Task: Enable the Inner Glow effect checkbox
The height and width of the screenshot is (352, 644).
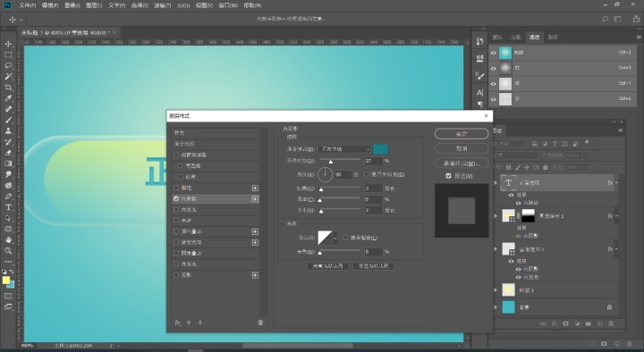Action: point(176,210)
